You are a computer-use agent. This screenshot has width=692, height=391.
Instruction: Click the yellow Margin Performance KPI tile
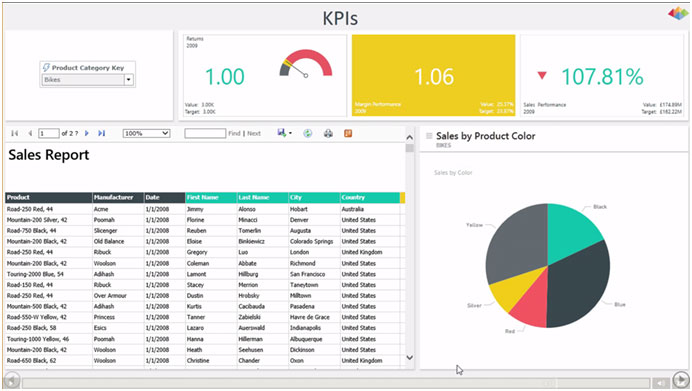(433, 75)
